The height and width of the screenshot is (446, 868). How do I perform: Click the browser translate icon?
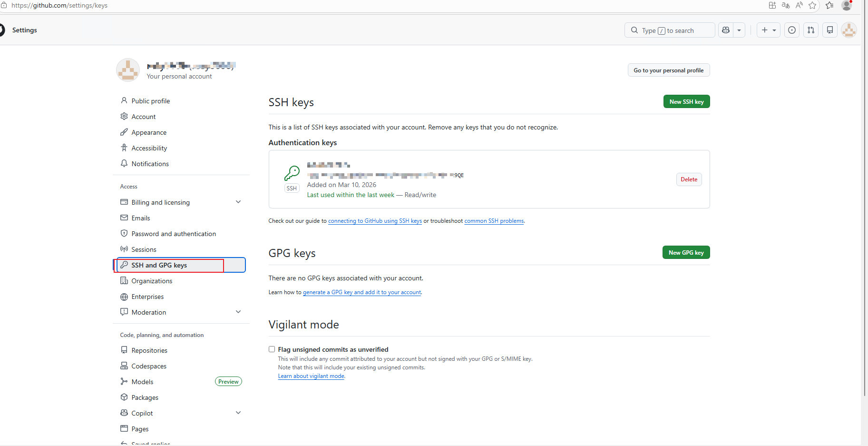[x=786, y=5]
